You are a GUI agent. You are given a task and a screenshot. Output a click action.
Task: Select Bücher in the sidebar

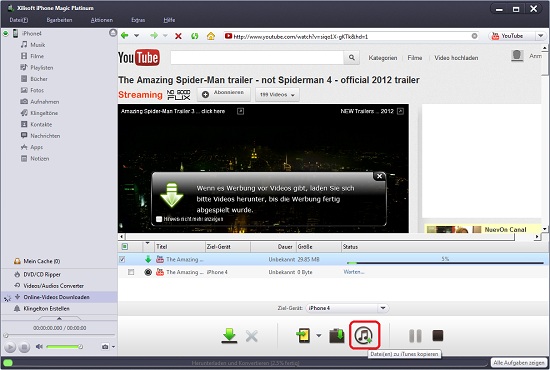pos(39,79)
